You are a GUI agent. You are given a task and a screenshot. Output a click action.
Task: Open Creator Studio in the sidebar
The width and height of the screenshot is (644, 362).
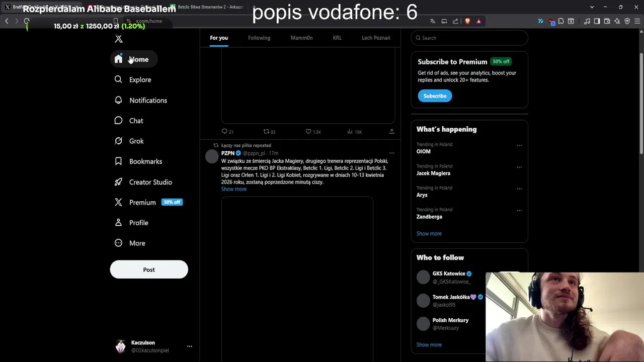(143, 182)
